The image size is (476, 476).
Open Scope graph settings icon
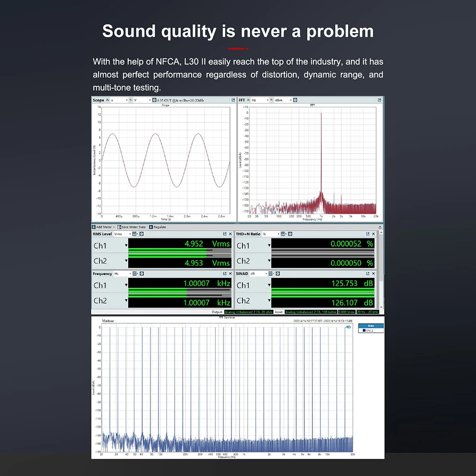click(154, 100)
